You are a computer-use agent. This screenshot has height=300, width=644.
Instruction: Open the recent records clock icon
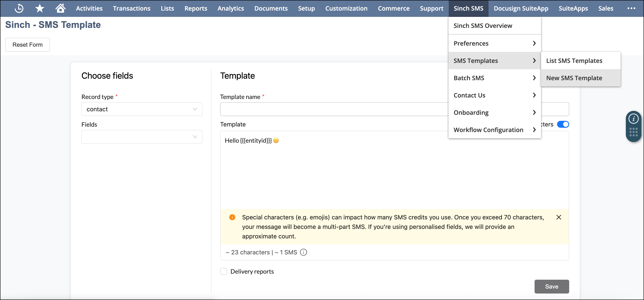[x=19, y=8]
